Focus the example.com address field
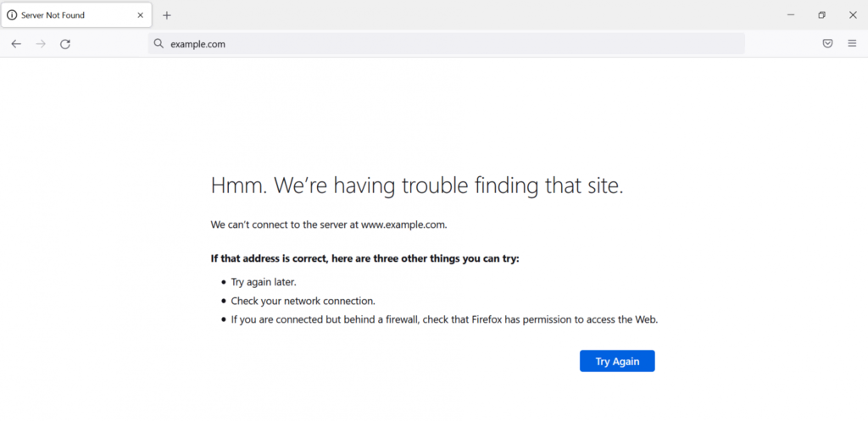Screen dimensions: 868x421 click(x=424, y=44)
